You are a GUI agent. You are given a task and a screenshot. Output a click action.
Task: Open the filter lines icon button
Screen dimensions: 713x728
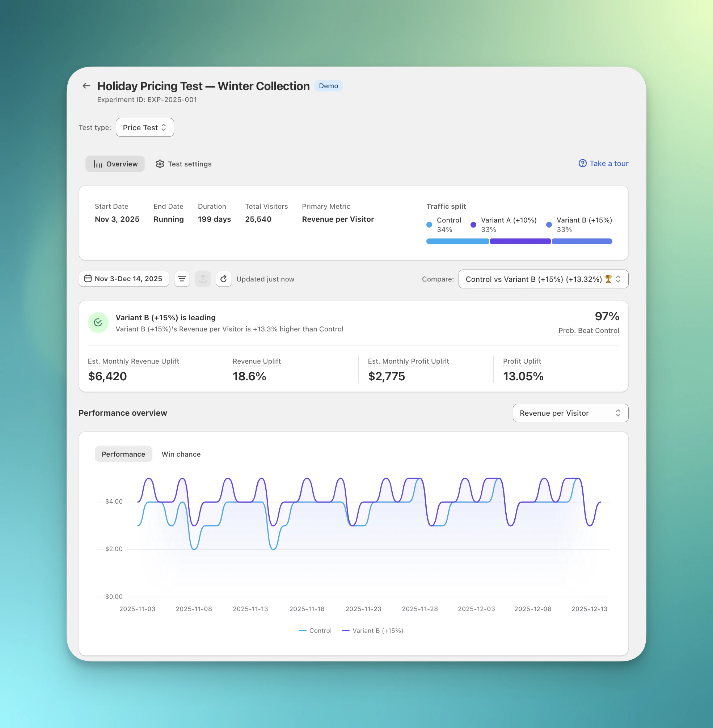point(182,279)
